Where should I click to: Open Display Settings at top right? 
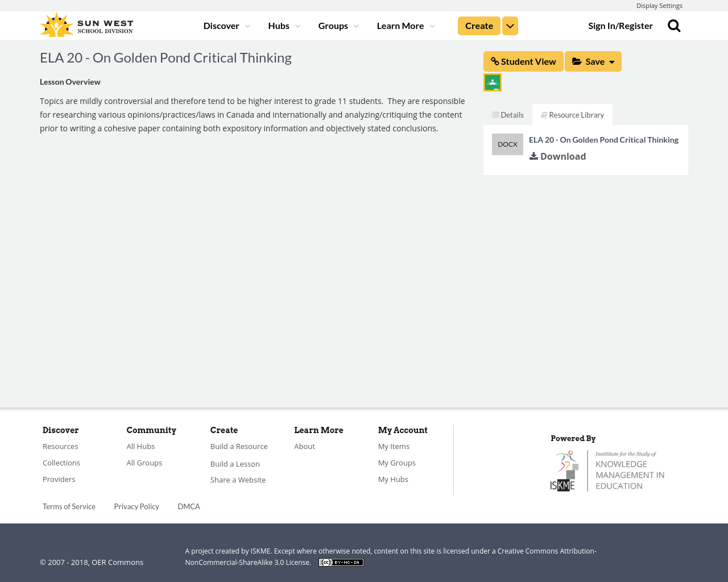(x=659, y=6)
